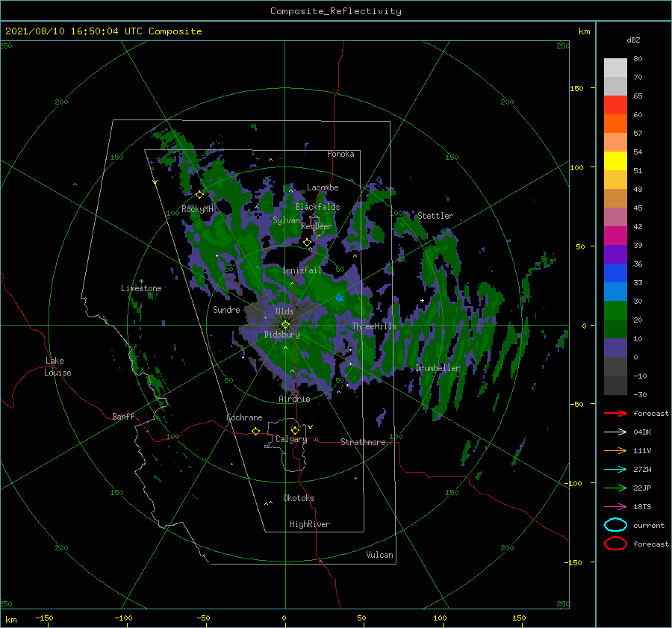The image size is (672, 628).
Task: Click the Limestone label
Action: (x=141, y=288)
